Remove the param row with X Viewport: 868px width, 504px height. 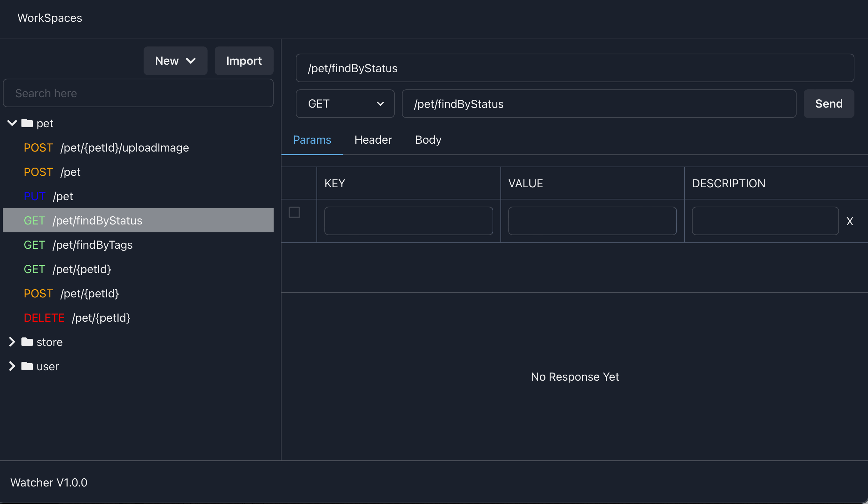point(849,221)
